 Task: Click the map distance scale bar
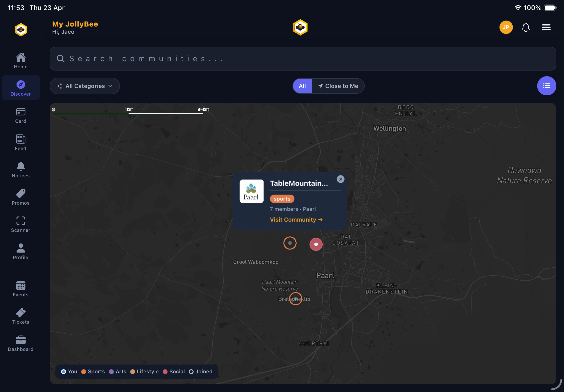[x=128, y=113]
